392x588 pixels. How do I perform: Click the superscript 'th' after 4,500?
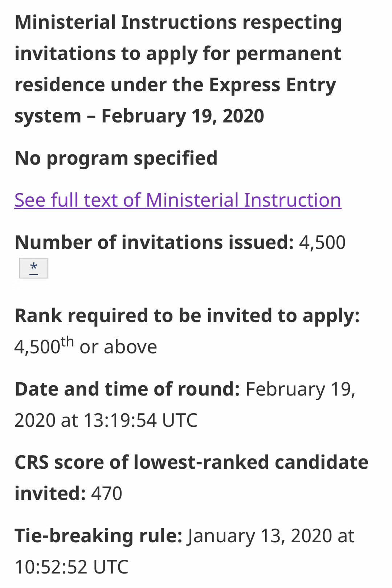point(67,341)
